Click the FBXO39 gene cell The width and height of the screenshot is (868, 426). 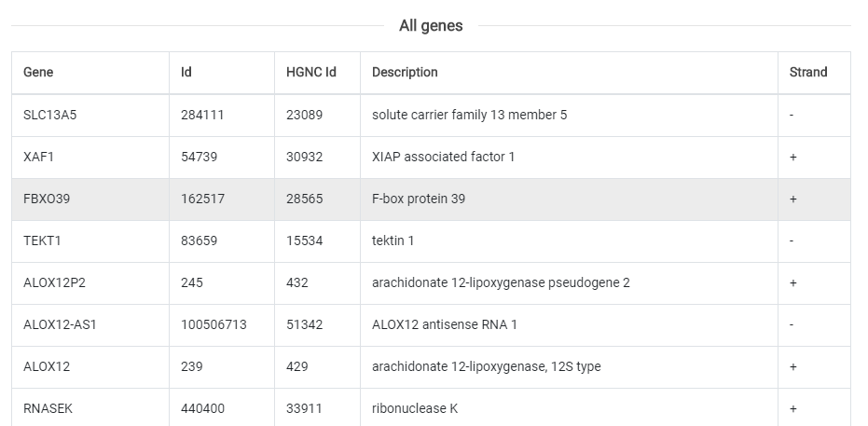(x=45, y=199)
